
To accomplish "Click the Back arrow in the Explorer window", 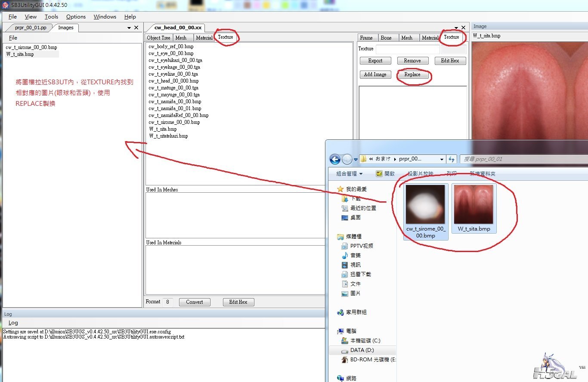I will 335,159.
